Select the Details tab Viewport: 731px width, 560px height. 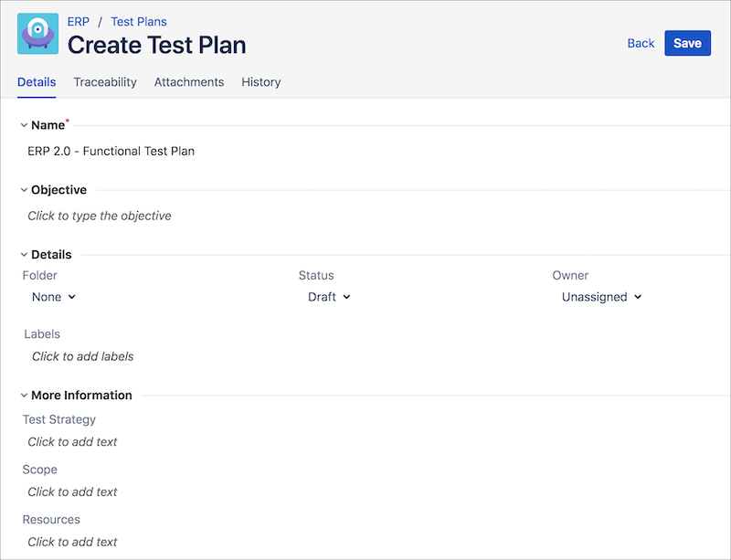click(37, 82)
